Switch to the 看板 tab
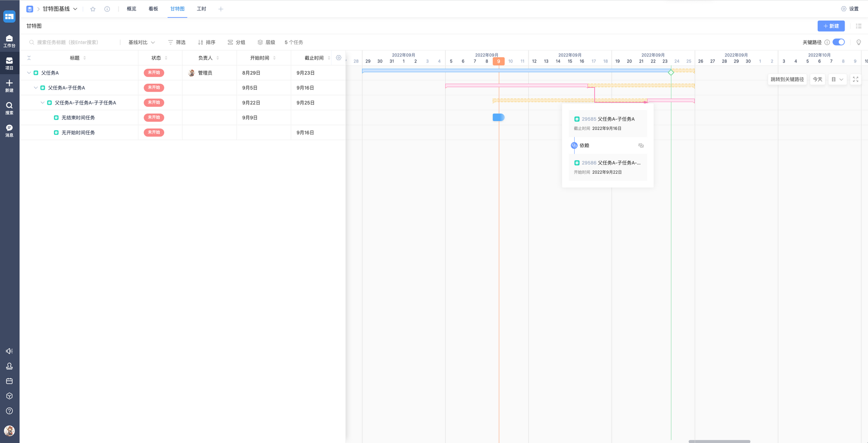 pyautogui.click(x=153, y=9)
